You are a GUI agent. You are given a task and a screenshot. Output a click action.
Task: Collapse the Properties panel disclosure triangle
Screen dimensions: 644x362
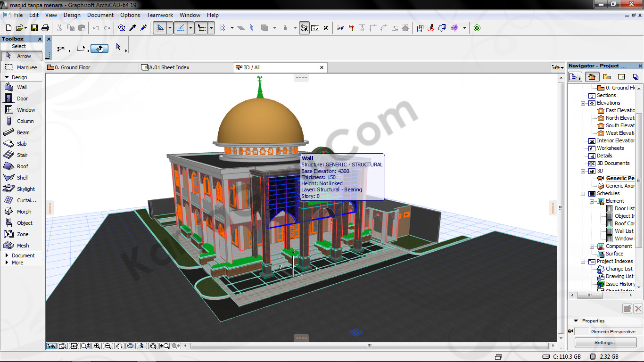point(576,321)
